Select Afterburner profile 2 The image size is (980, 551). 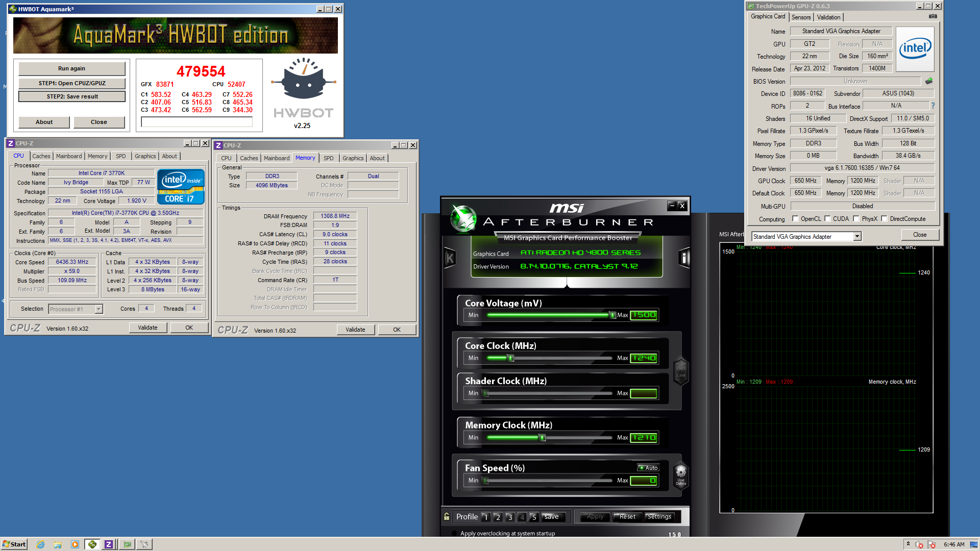point(498,517)
